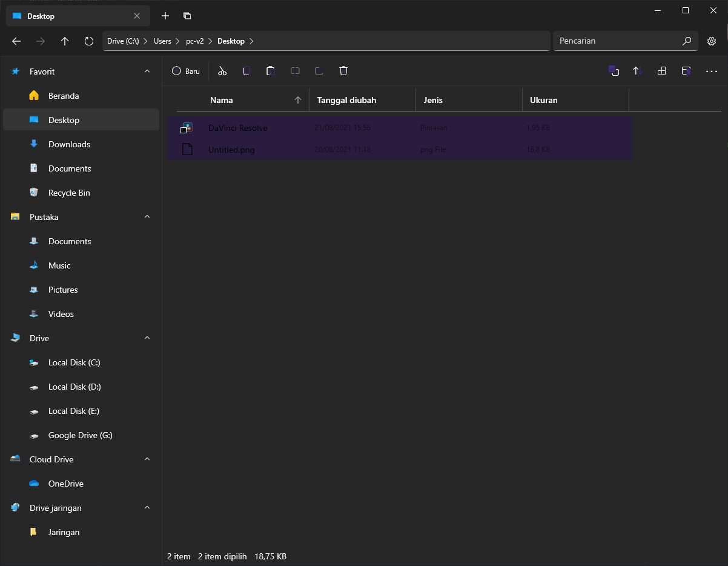Select the Rename icon on the toolbar
This screenshot has width=728, height=566.
295,71
